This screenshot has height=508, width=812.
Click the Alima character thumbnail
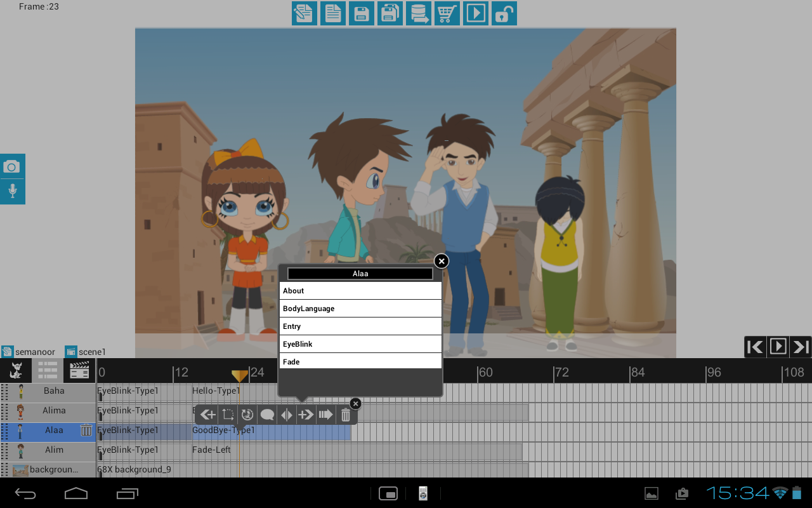point(21,411)
